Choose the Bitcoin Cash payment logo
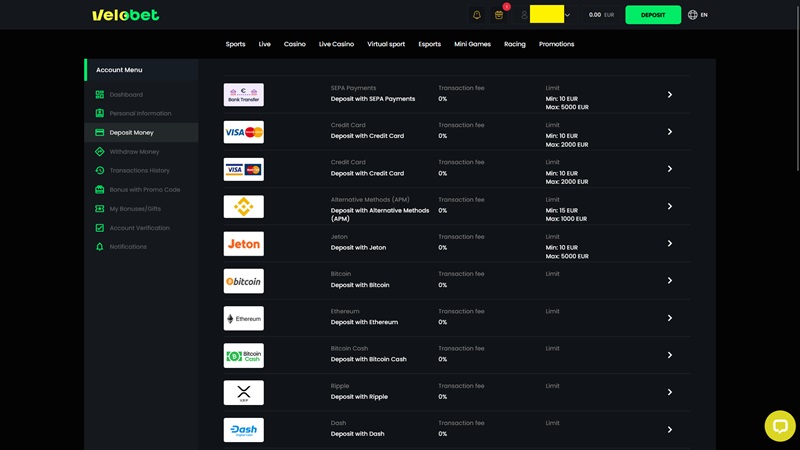The height and width of the screenshot is (450, 800). point(243,355)
